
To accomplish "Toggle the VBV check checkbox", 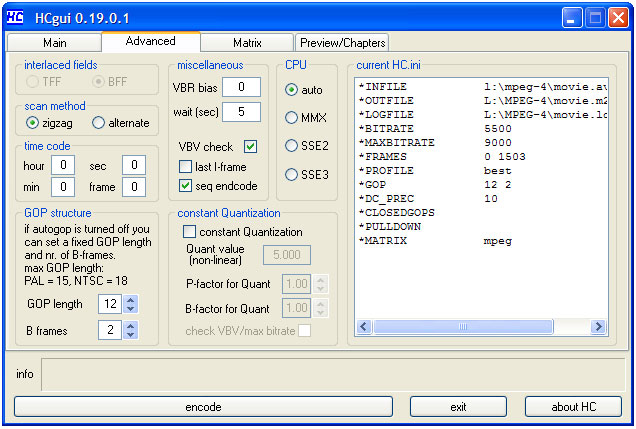I will point(250,146).
